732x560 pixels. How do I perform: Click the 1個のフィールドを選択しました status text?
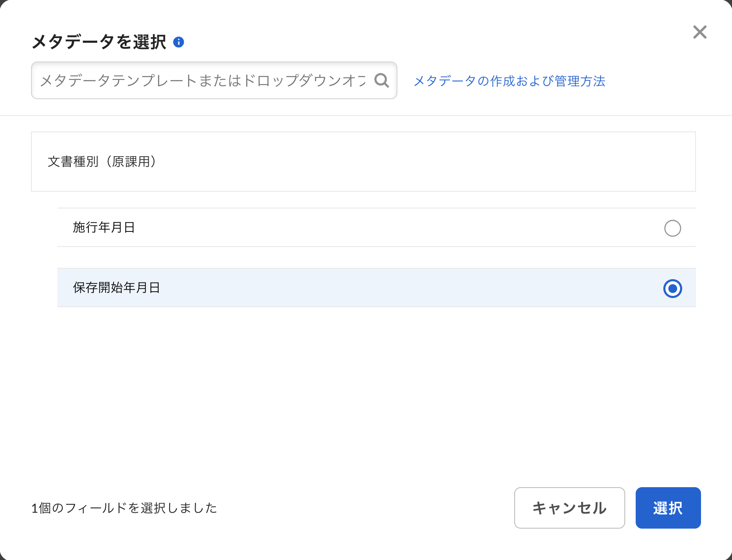(x=124, y=508)
